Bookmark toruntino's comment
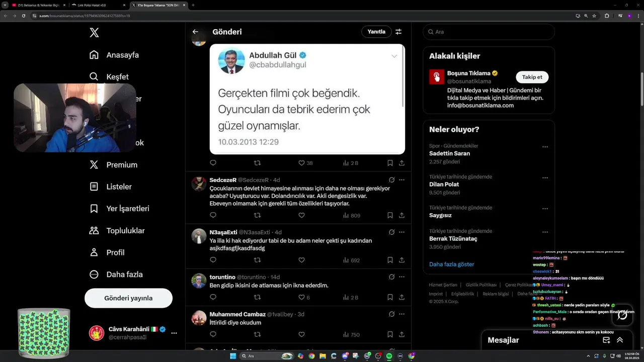 (390, 297)
